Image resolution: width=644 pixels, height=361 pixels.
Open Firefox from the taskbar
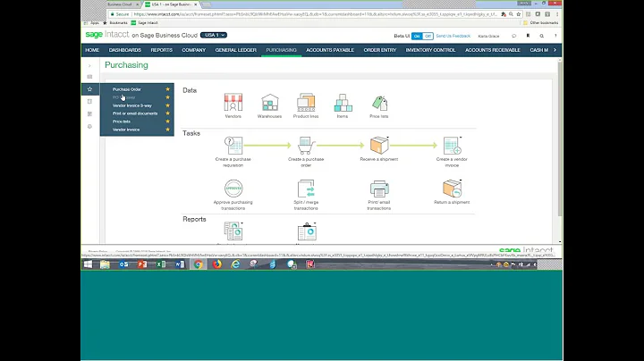pos(216,264)
